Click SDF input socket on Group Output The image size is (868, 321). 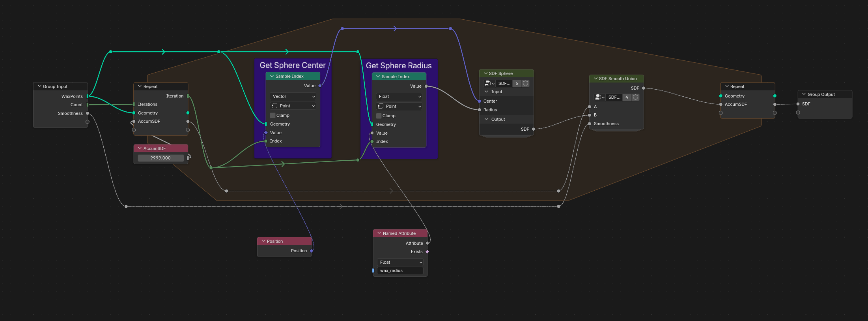point(798,104)
